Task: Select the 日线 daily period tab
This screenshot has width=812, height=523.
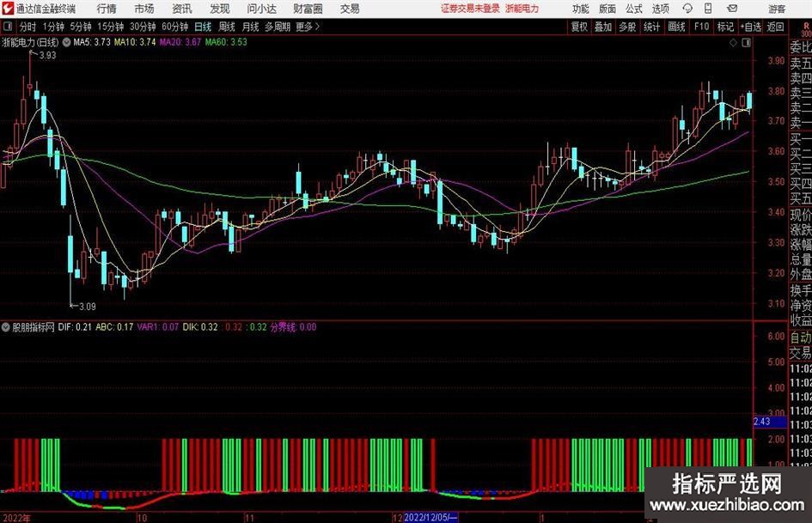Action: pyautogui.click(x=203, y=27)
